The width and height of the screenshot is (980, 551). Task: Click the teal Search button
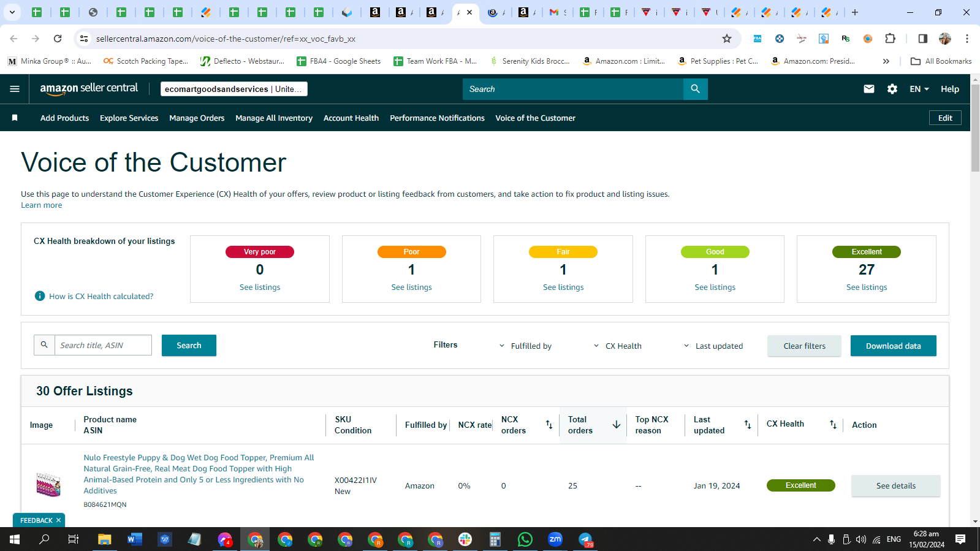tap(189, 345)
